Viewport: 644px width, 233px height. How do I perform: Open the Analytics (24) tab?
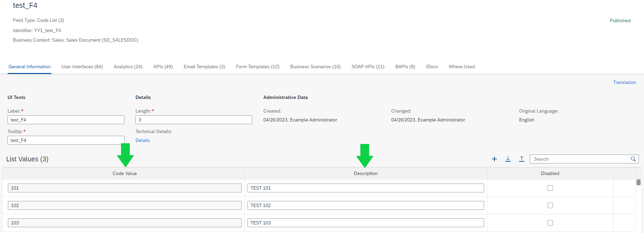tap(128, 67)
